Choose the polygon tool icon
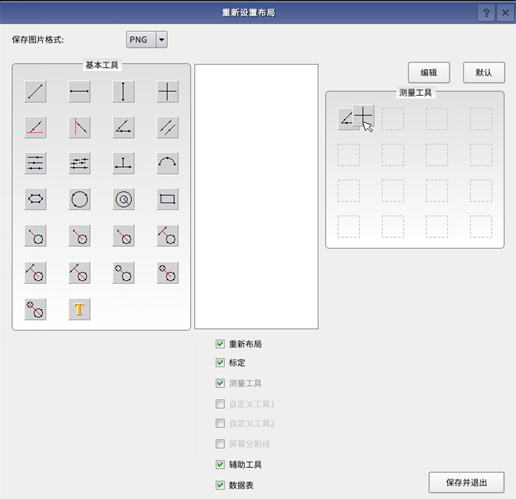 click(x=35, y=199)
